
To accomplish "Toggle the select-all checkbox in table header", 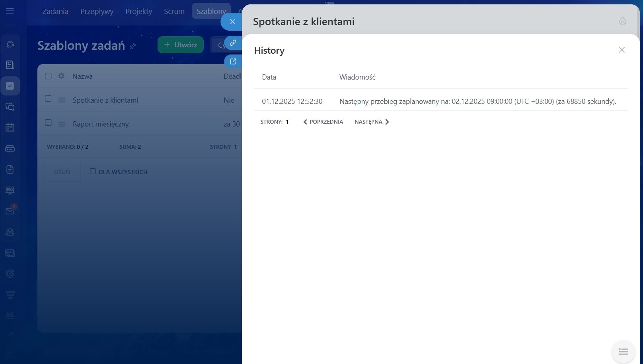I will point(48,76).
